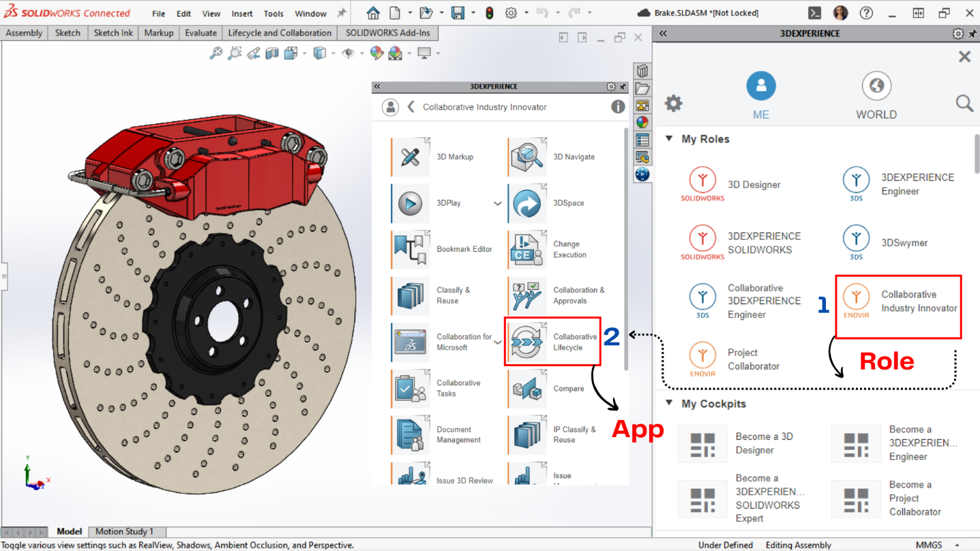Pin the inner 3DEXPERIENCE panel with pushpin
This screenshot has width=980, height=551.
click(x=623, y=87)
